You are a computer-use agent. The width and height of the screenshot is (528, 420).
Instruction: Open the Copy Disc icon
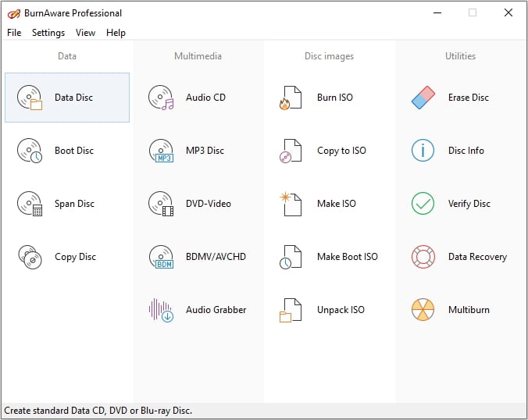pos(30,257)
